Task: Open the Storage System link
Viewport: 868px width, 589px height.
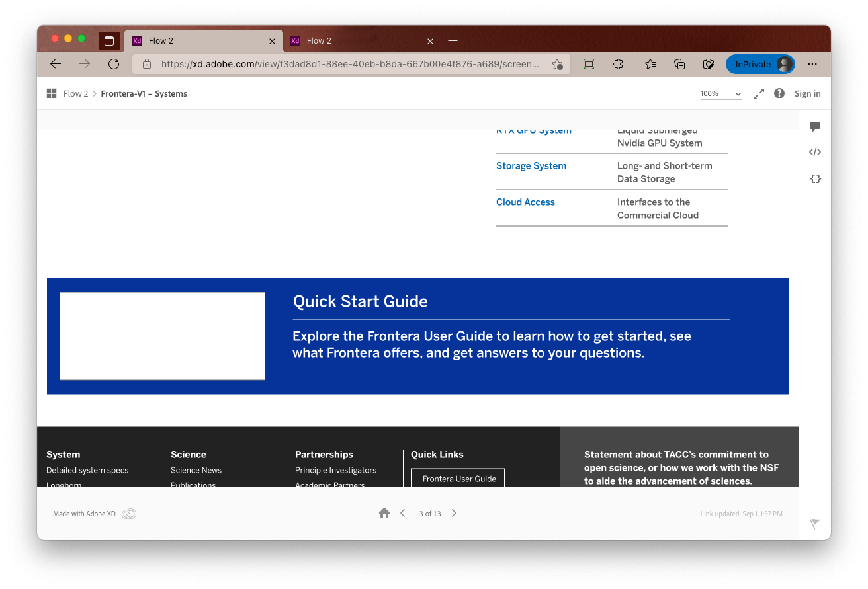Action: 531,166
